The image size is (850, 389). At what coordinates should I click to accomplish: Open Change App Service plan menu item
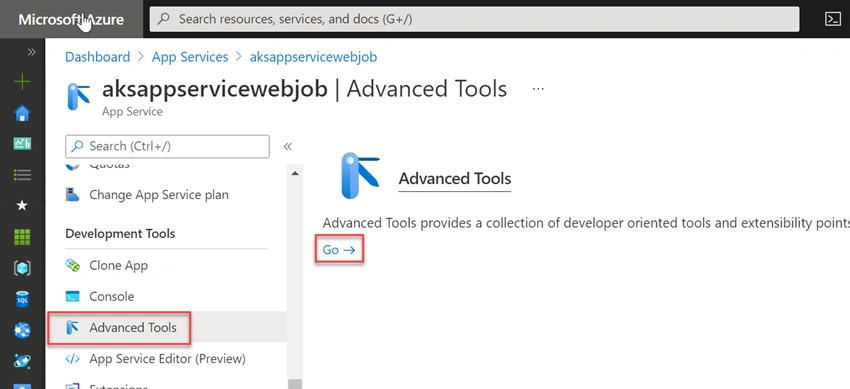159,194
